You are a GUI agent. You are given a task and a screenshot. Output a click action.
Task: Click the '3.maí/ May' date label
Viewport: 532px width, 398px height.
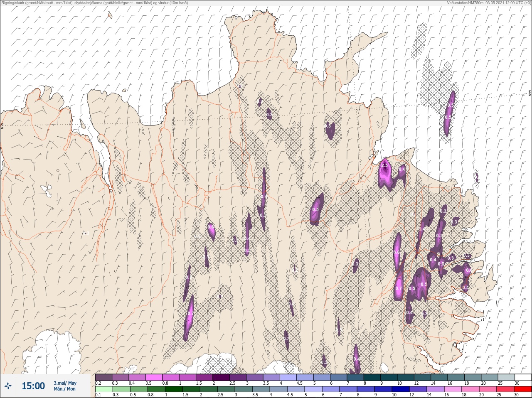click(x=65, y=383)
